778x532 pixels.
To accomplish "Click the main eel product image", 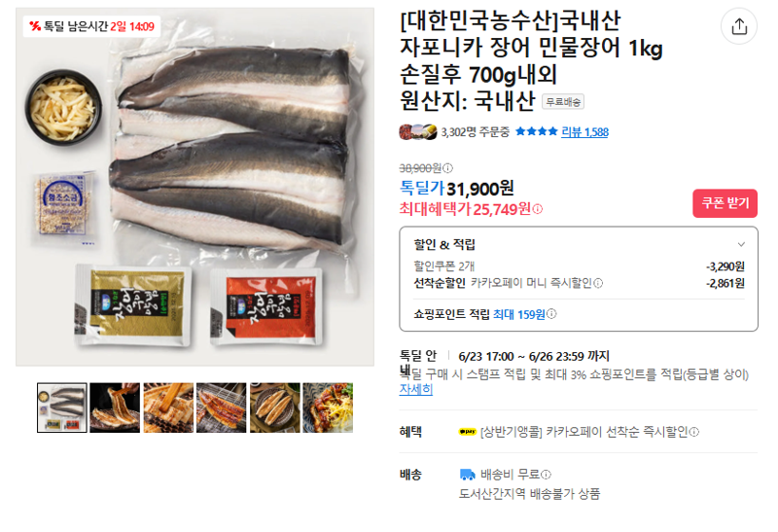I will pyautogui.click(x=195, y=187).
